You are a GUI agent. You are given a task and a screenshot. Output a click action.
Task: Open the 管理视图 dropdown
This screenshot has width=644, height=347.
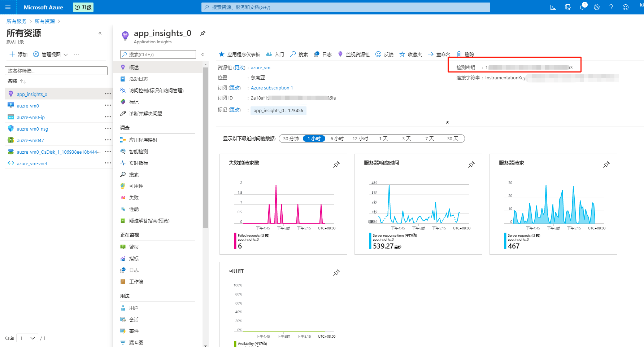click(x=51, y=54)
